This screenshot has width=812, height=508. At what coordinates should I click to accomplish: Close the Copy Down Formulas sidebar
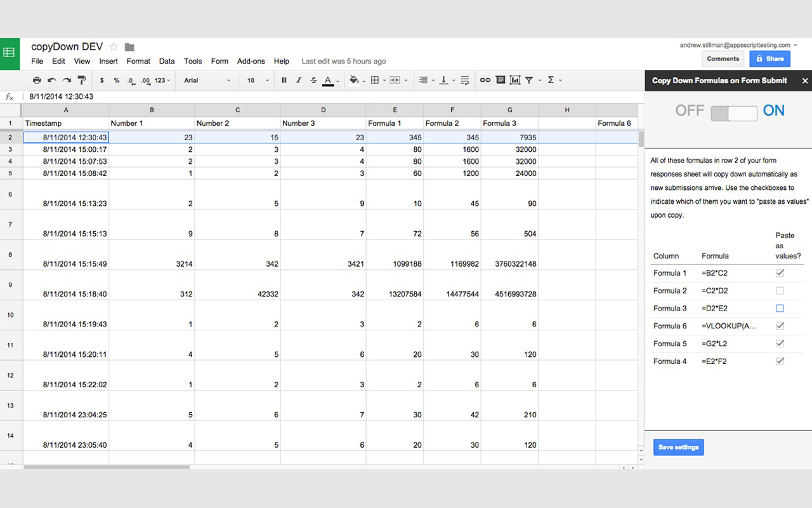pyautogui.click(x=805, y=81)
